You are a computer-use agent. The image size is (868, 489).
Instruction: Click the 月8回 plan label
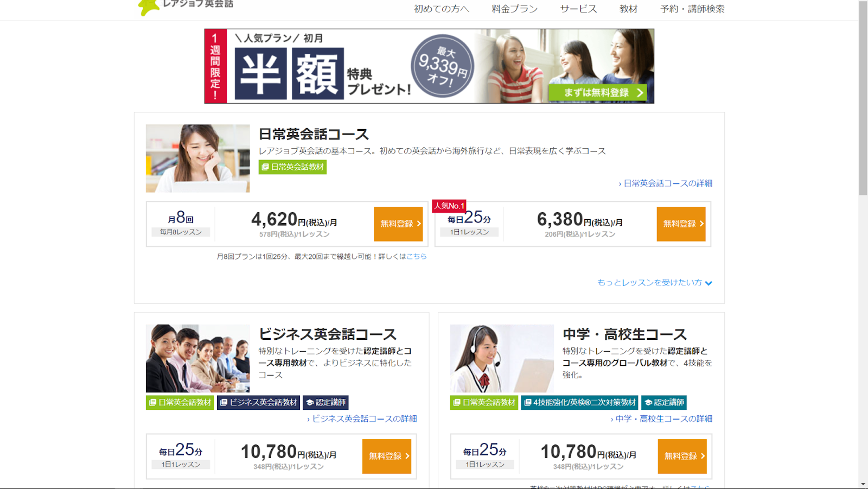[x=181, y=218]
